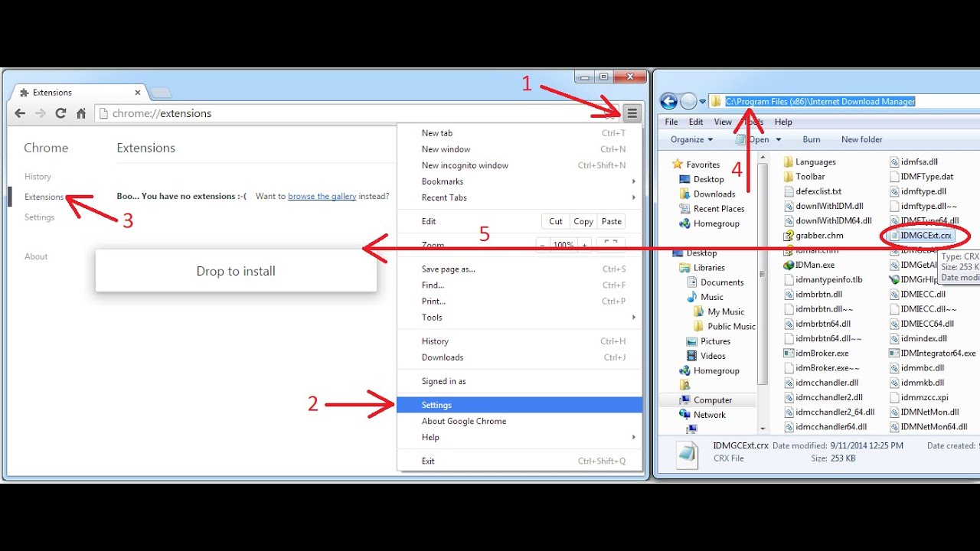Select Computer in navigation pane
Image resolution: width=980 pixels, height=551 pixels.
pyautogui.click(x=706, y=400)
